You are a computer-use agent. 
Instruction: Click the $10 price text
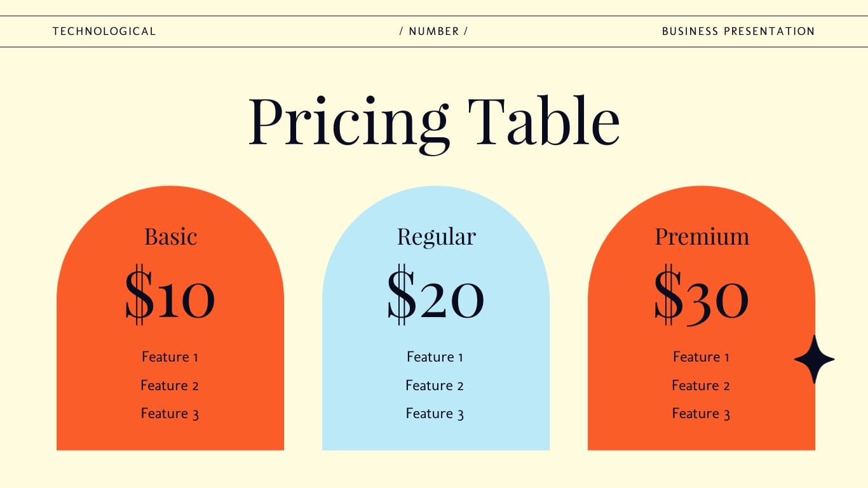[170, 295]
